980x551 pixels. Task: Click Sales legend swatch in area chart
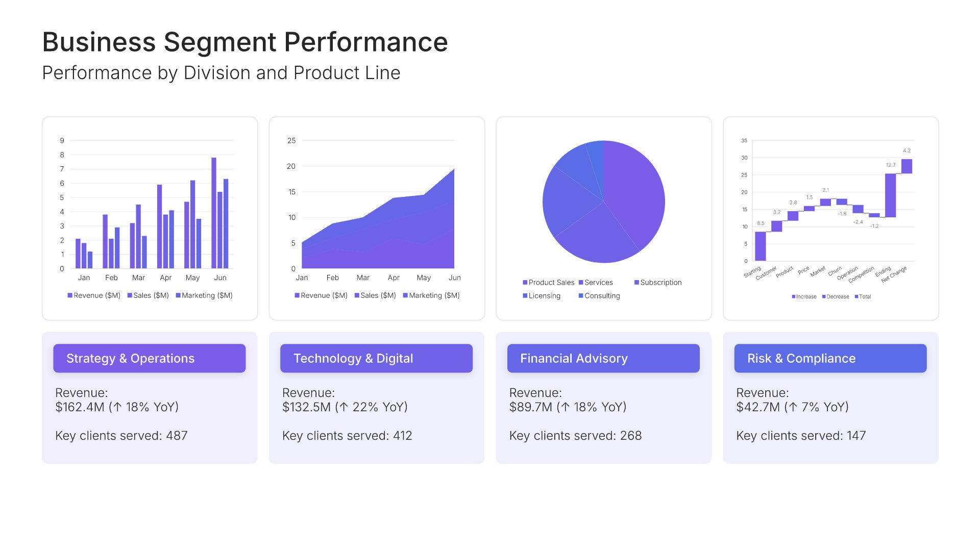point(357,295)
